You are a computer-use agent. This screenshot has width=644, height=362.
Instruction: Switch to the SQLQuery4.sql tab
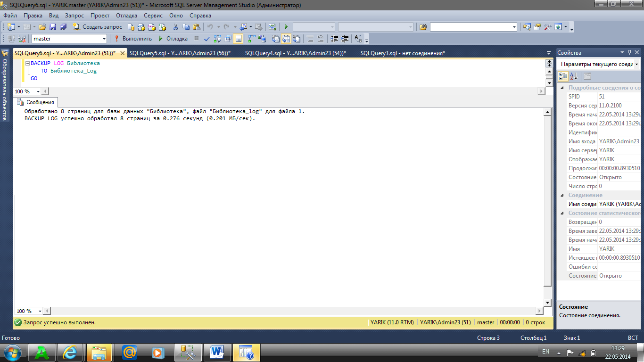(296, 53)
